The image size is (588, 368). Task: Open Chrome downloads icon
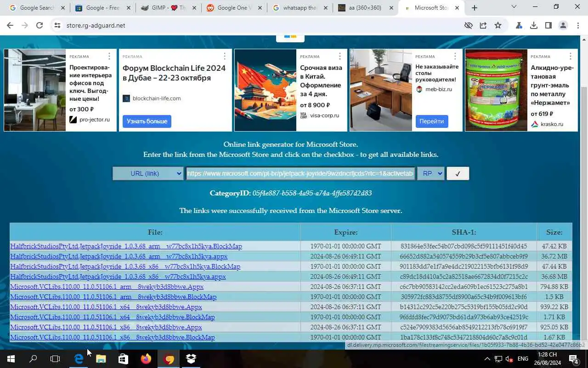pyautogui.click(x=534, y=26)
